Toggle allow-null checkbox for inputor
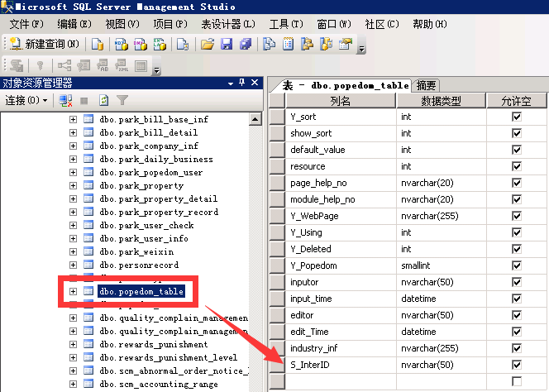 click(517, 282)
